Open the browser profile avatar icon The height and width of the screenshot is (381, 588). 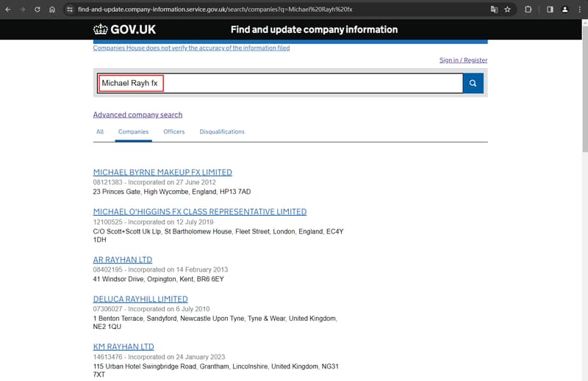click(564, 10)
